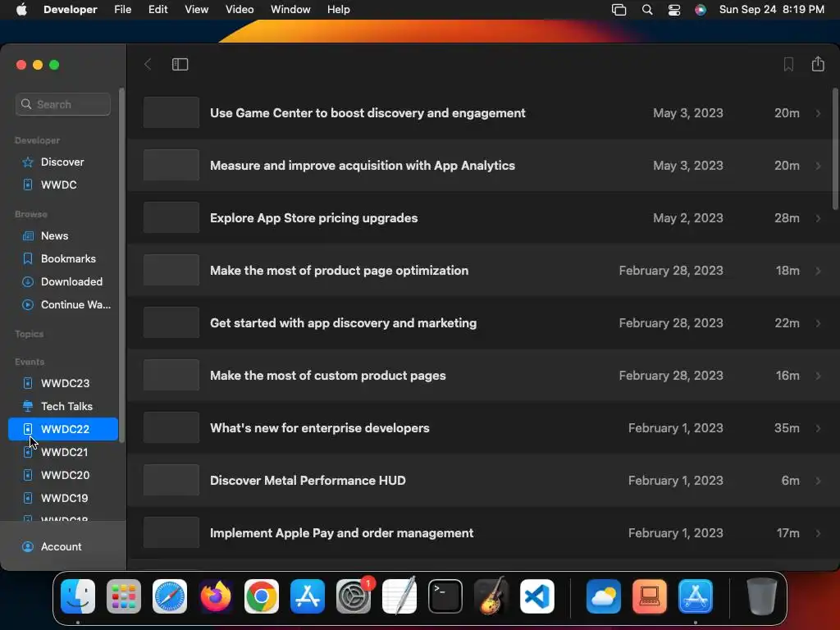Click chevron on 'Make the most of custom product pages' row

[x=818, y=376]
